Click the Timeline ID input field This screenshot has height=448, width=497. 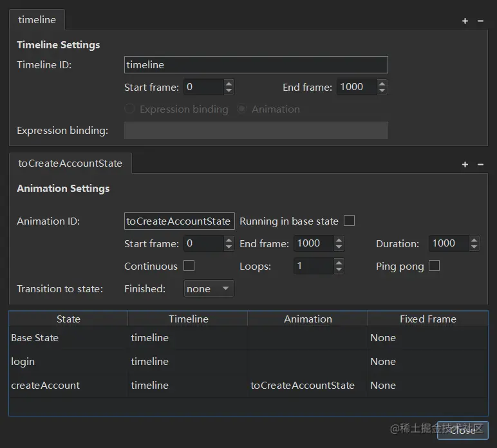[x=256, y=64]
